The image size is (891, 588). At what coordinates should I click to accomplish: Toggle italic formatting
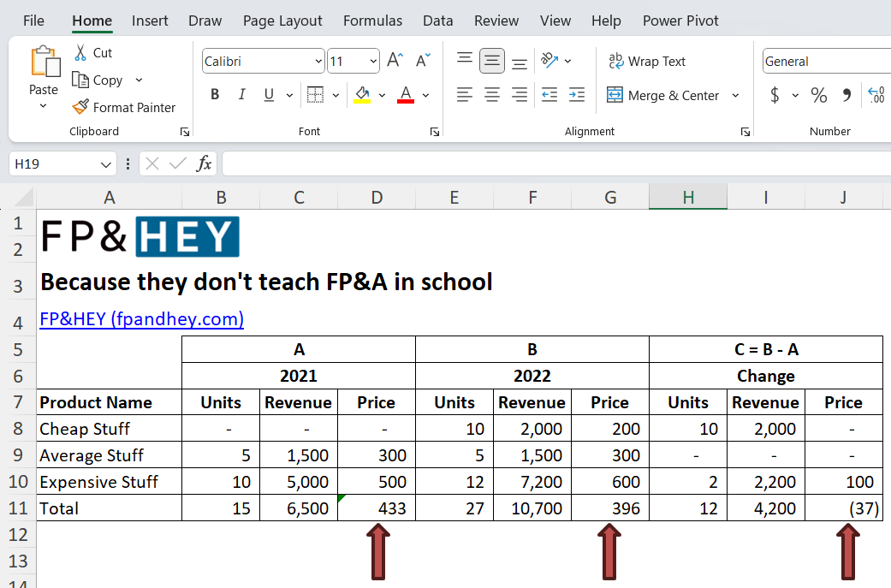tap(241, 94)
